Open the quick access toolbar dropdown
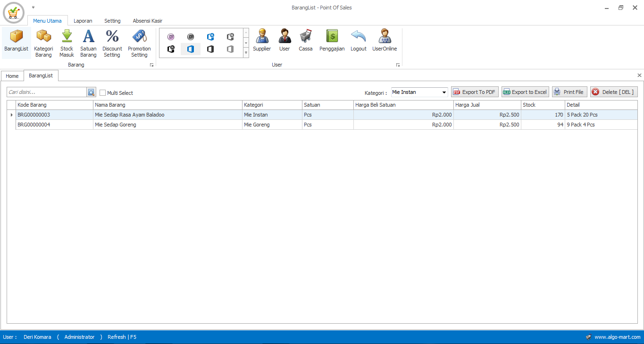Screen dimensions: 644x344 click(x=33, y=7)
